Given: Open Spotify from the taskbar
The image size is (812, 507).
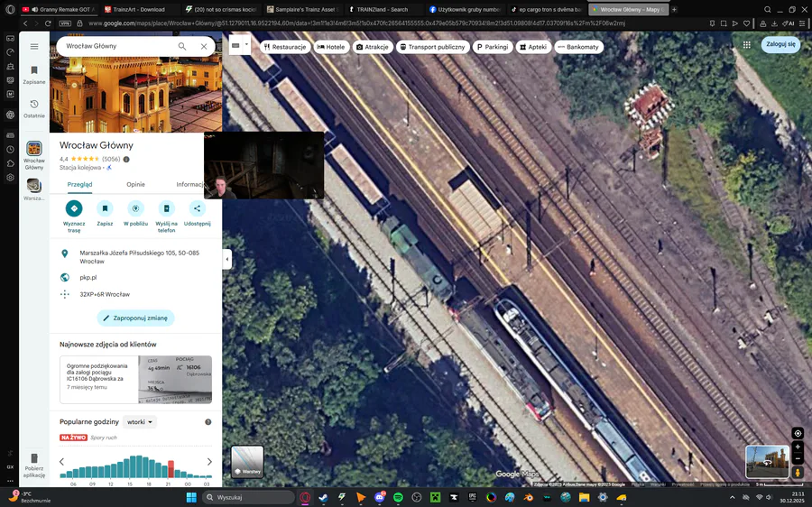Looking at the screenshot, I should coord(398,498).
